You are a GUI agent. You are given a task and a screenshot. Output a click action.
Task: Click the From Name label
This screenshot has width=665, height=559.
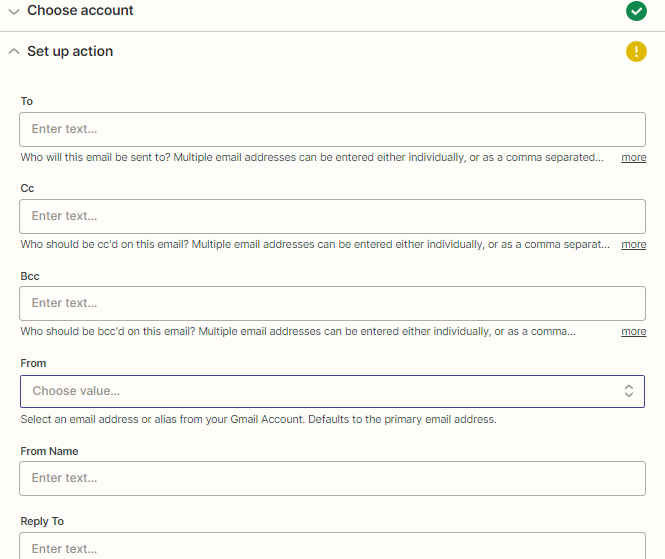click(x=49, y=451)
